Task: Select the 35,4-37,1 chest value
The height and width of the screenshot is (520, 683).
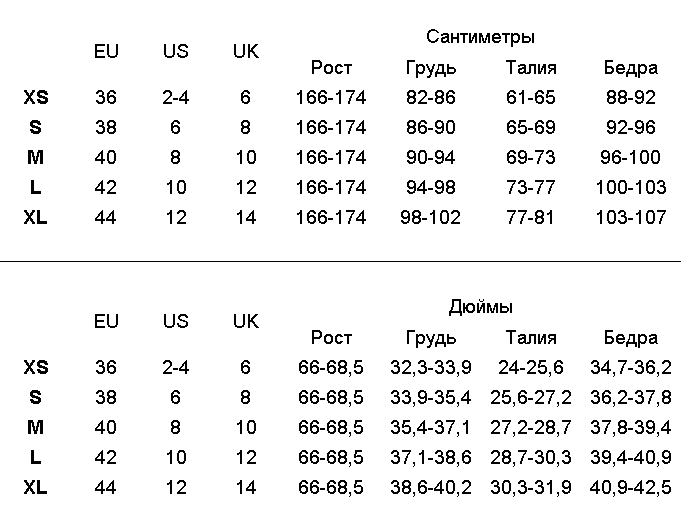Action: tap(430, 428)
